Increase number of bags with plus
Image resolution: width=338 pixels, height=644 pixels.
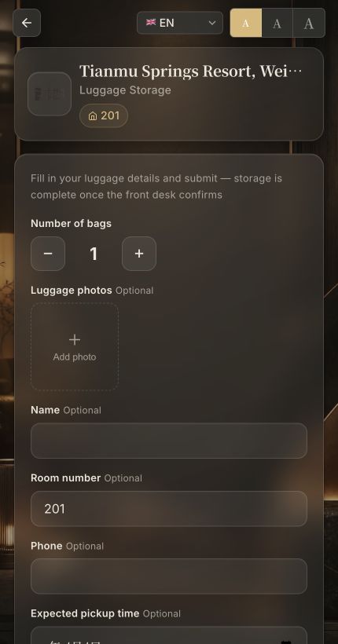[139, 254]
